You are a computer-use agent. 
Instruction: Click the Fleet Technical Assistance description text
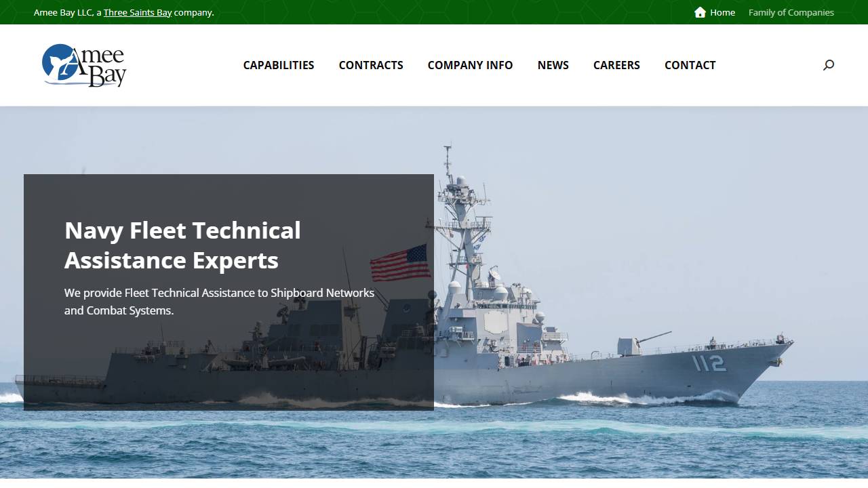coord(218,302)
